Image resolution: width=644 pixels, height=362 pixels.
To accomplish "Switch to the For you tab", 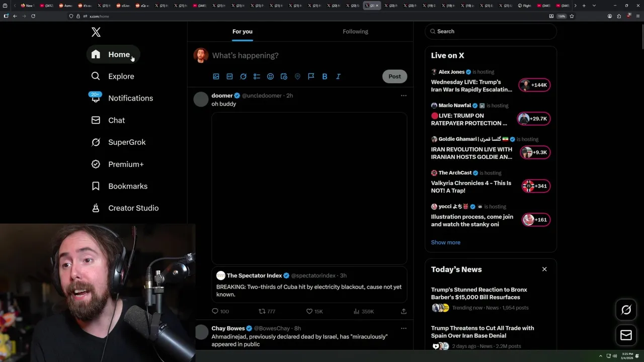I will coord(243,31).
